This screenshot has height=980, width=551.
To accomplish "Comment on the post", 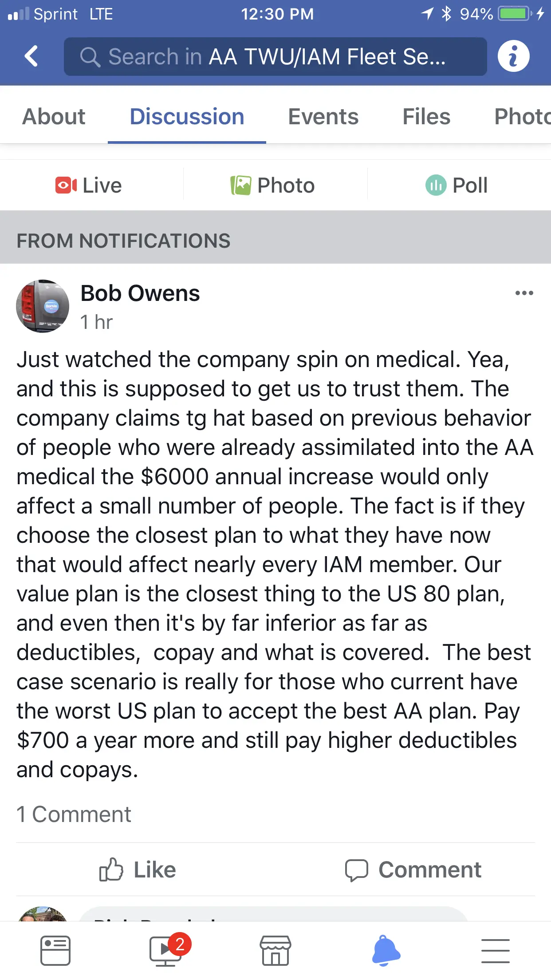I will (x=413, y=869).
